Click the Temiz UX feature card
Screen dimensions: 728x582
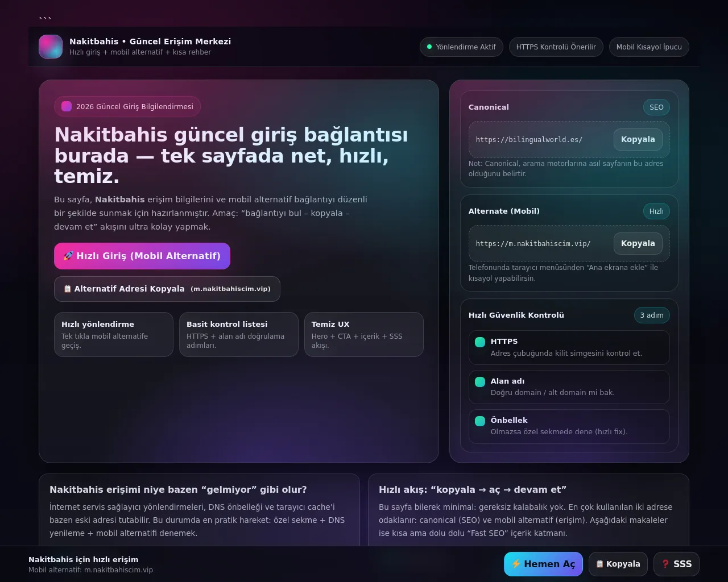pos(364,334)
